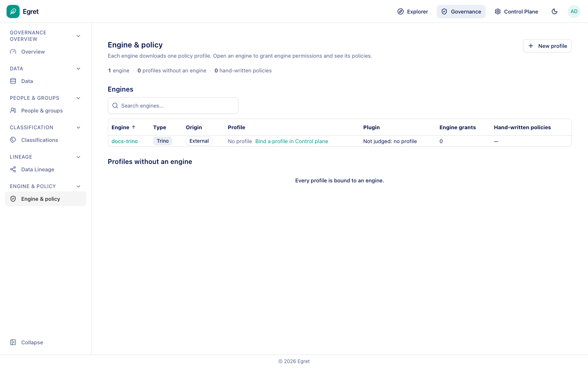Click the '1 engine' summary text
The width and height of the screenshot is (588, 368).
click(119, 71)
